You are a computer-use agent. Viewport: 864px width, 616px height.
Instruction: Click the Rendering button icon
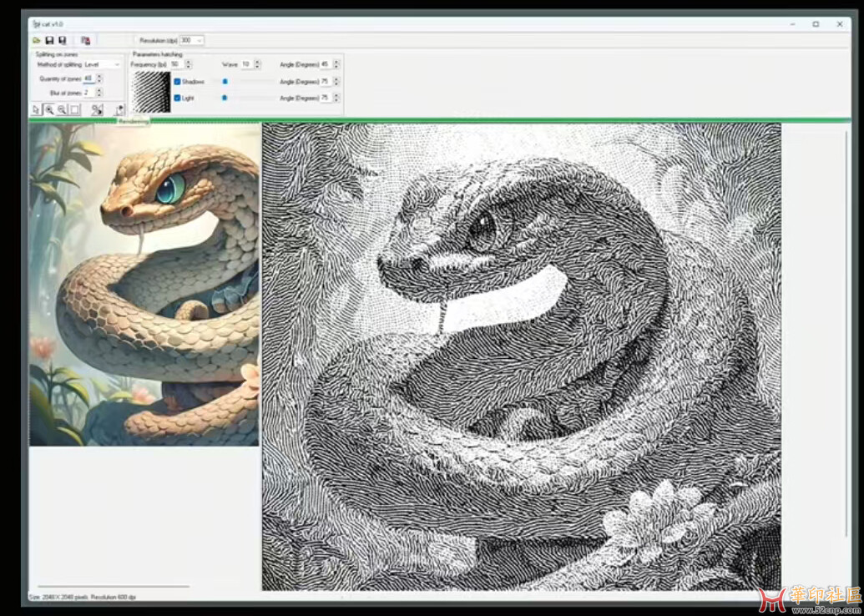pyautogui.click(x=119, y=109)
